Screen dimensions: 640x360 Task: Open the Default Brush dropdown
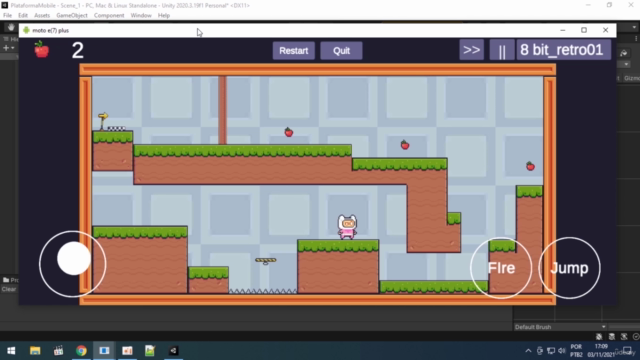tap(560, 327)
